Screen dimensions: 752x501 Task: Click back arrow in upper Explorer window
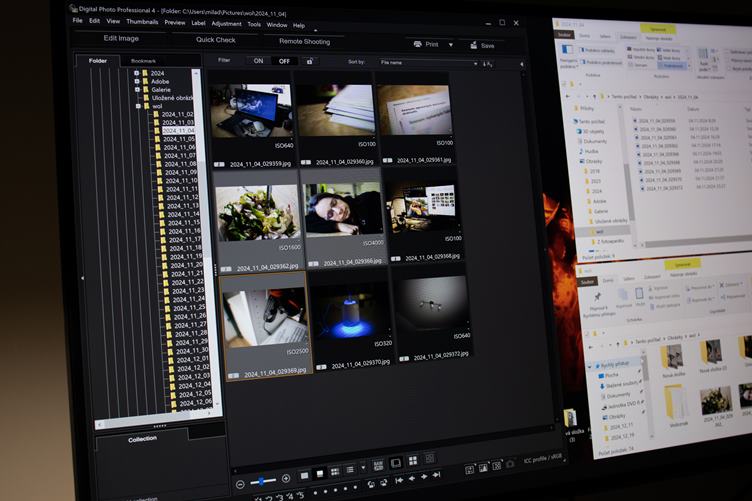point(567,96)
